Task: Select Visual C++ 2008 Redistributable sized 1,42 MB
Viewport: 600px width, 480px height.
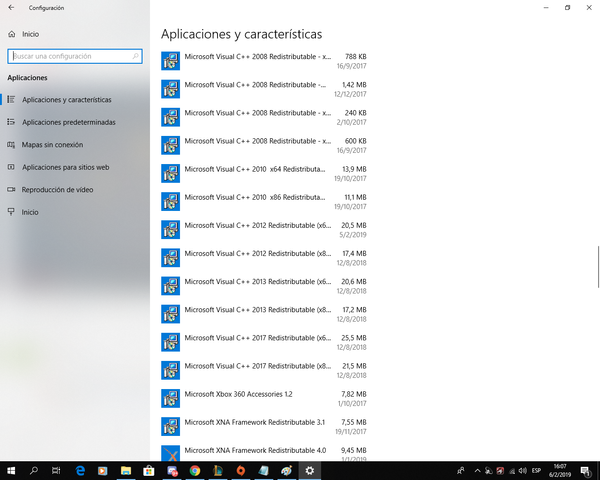Action: [x=264, y=89]
